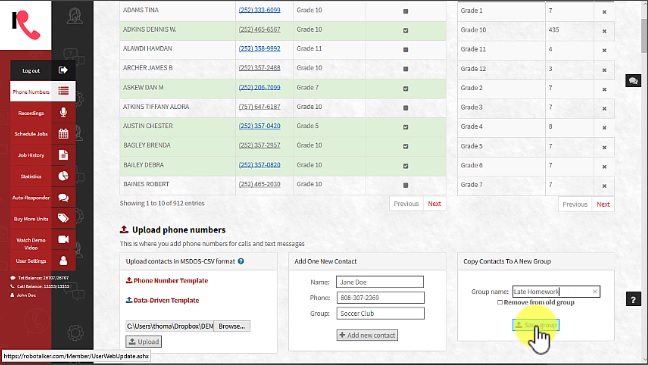648x365 pixels.
Task: Toggle checkbox for ASKEW DAN M
Action: point(405,88)
